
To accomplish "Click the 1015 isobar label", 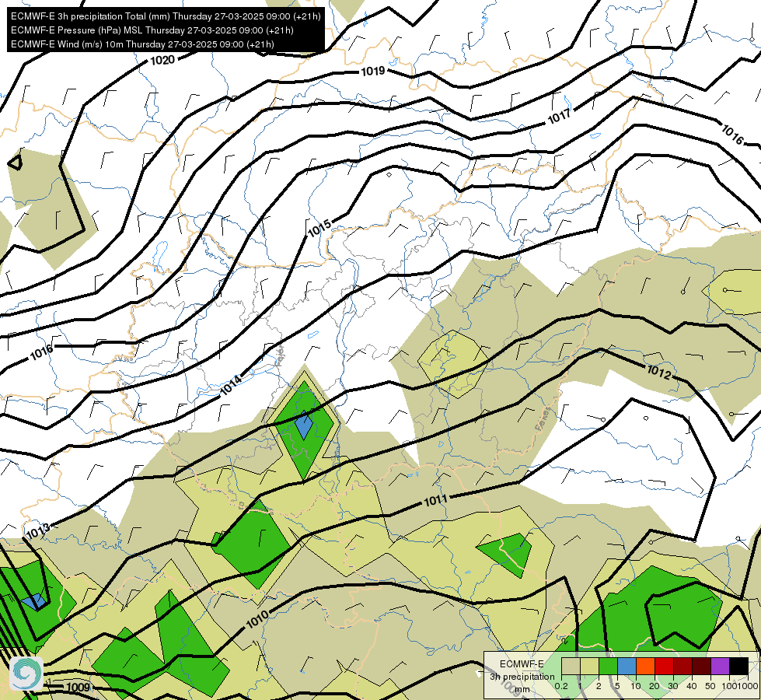I will click(x=319, y=227).
